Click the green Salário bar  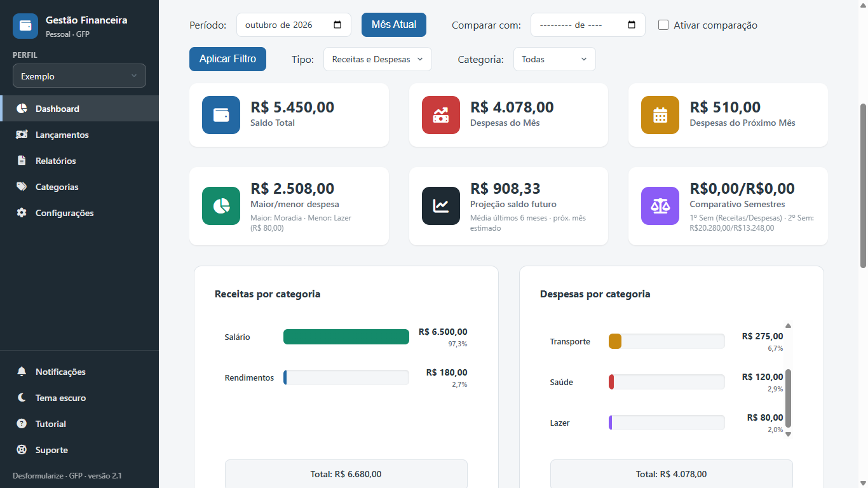pyautogui.click(x=346, y=337)
